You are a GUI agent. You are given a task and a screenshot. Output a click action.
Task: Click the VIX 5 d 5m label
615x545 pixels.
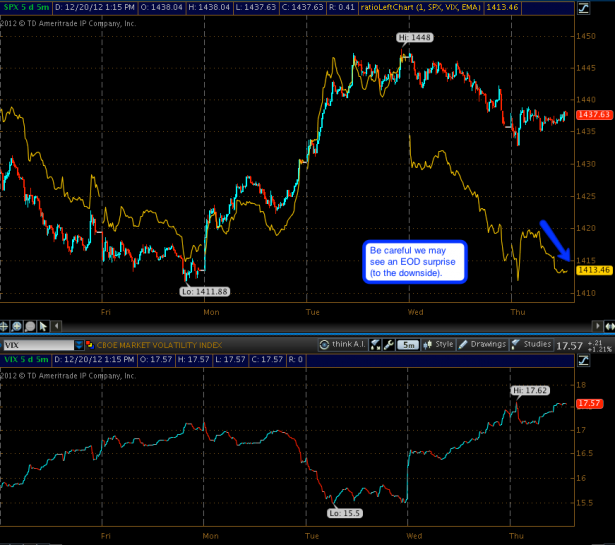(26, 360)
